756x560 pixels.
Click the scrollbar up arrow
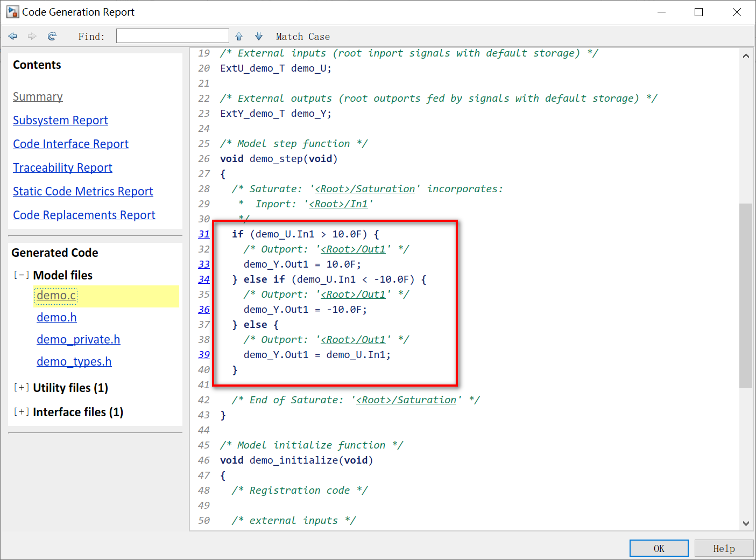click(746, 56)
